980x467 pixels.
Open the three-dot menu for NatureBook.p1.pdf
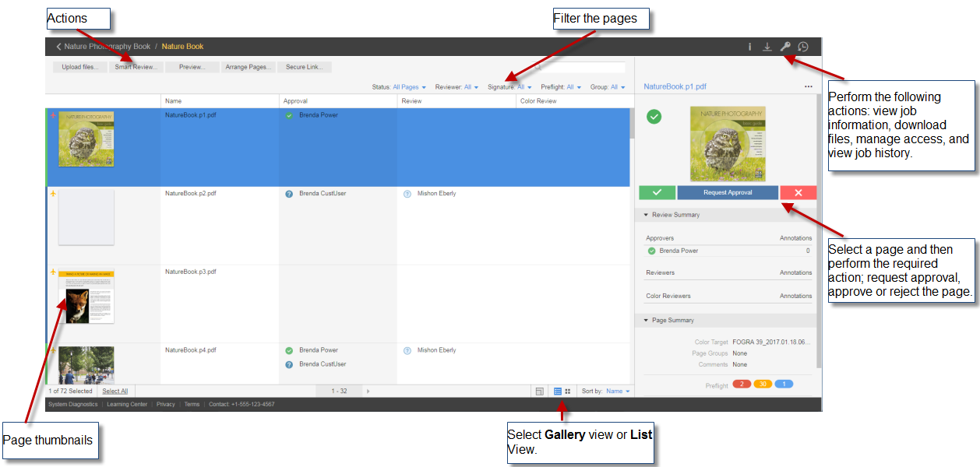tap(809, 87)
